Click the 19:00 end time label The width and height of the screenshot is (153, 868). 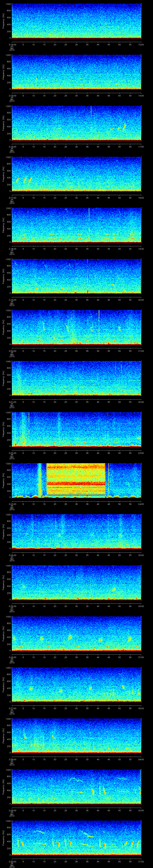141,249
